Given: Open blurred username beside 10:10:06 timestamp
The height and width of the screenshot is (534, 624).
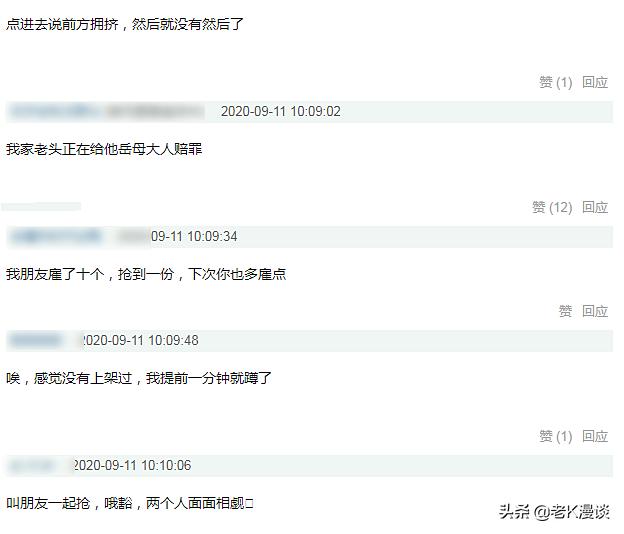Looking at the screenshot, I should point(33,466).
